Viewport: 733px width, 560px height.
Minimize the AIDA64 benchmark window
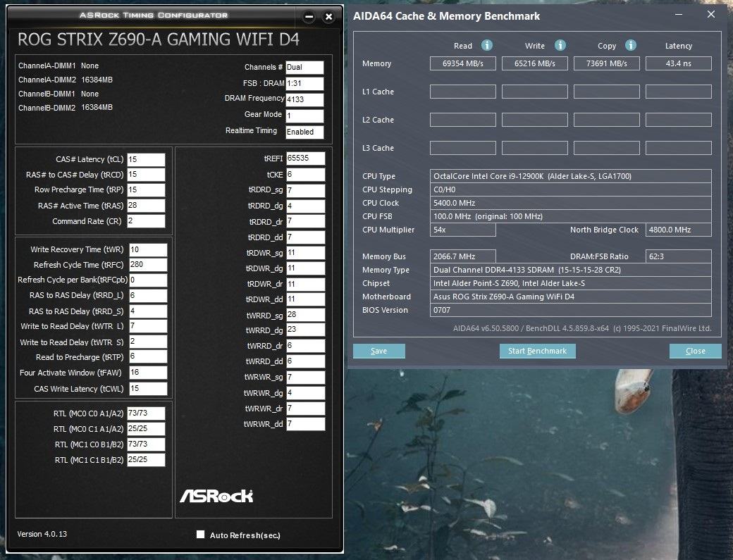pos(679,15)
